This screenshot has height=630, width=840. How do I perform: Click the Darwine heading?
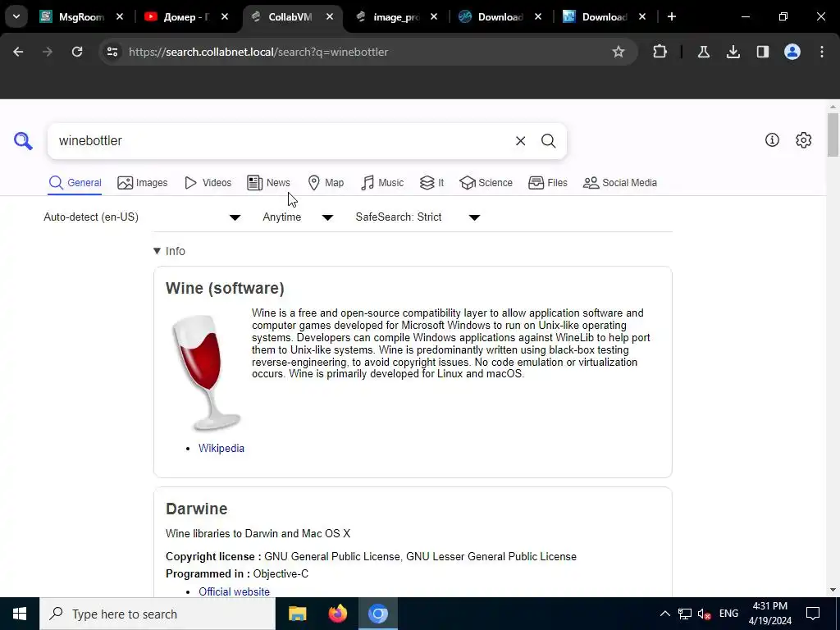[197, 509]
